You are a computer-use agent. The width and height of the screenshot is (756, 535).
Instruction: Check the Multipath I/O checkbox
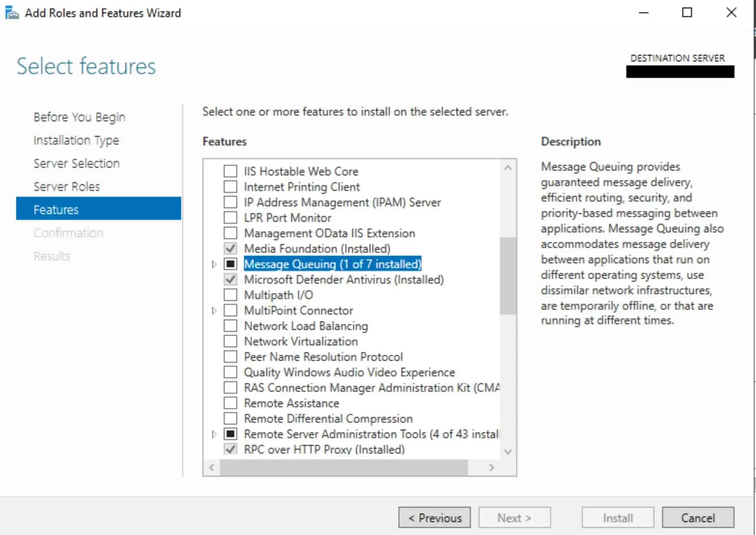click(x=230, y=295)
